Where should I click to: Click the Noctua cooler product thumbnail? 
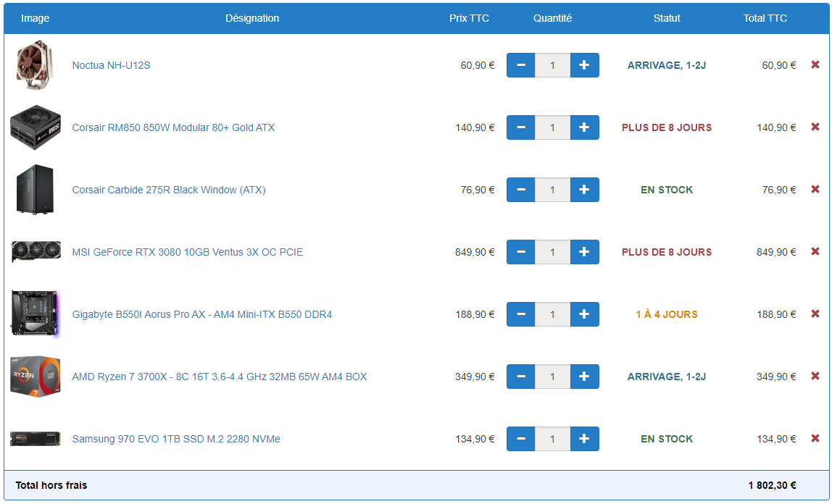click(x=35, y=64)
